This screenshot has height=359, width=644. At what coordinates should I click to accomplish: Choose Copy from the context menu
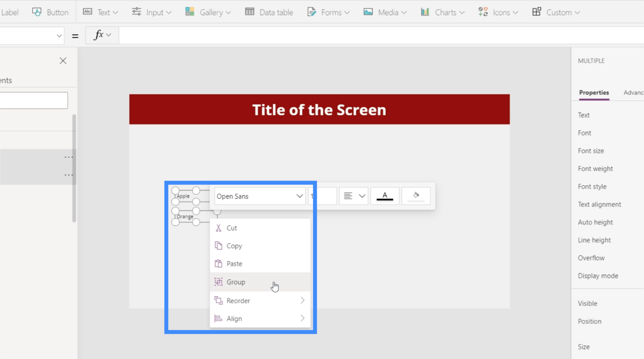(x=260, y=246)
